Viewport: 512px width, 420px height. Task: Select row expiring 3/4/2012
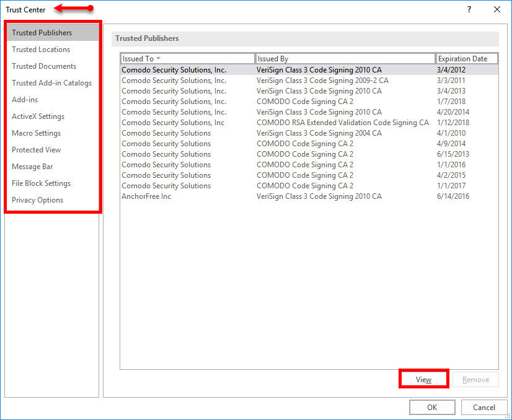(309, 70)
